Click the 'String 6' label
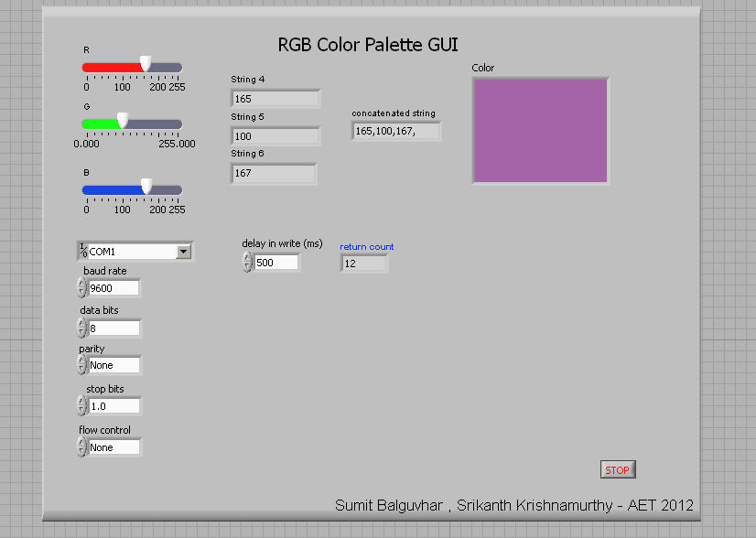The width and height of the screenshot is (756, 538). (x=247, y=154)
